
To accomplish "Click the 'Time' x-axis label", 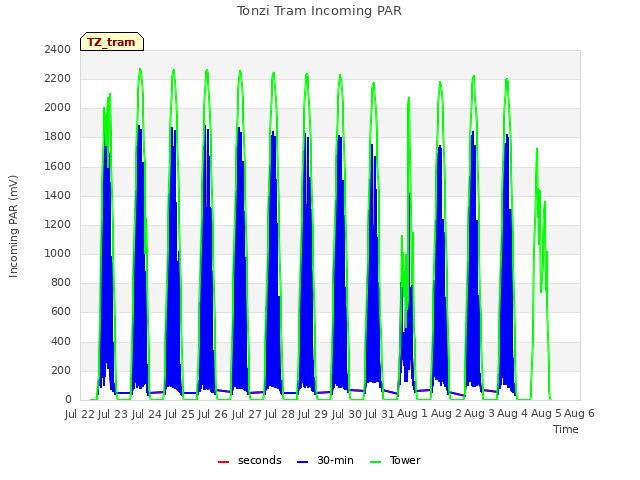I will point(566,429).
